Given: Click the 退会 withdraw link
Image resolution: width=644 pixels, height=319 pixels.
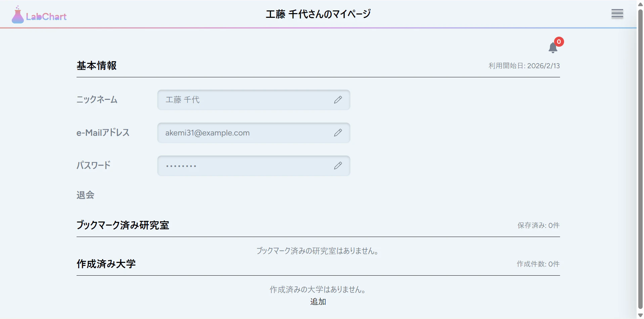Looking at the screenshot, I should [x=85, y=195].
